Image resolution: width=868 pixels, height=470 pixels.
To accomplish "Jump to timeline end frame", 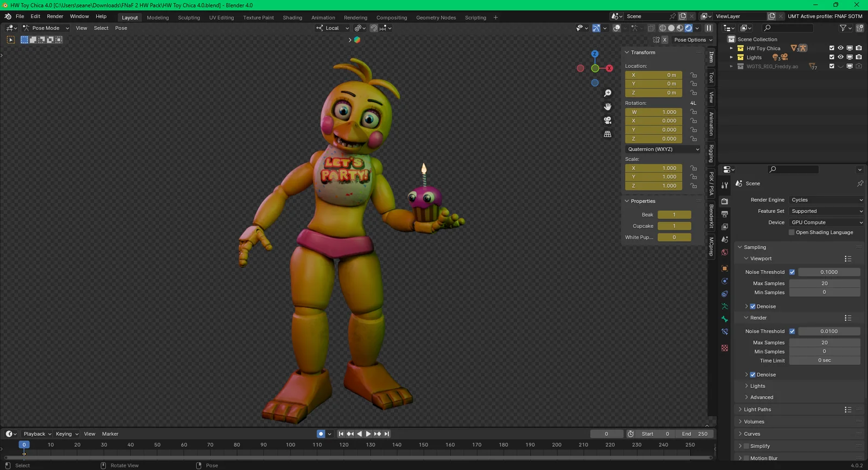I will (x=387, y=434).
